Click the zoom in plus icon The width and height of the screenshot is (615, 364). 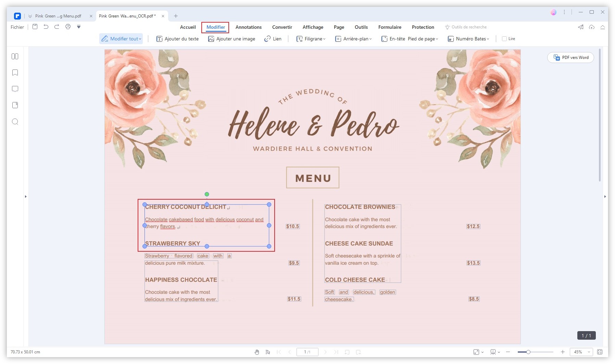click(x=563, y=352)
